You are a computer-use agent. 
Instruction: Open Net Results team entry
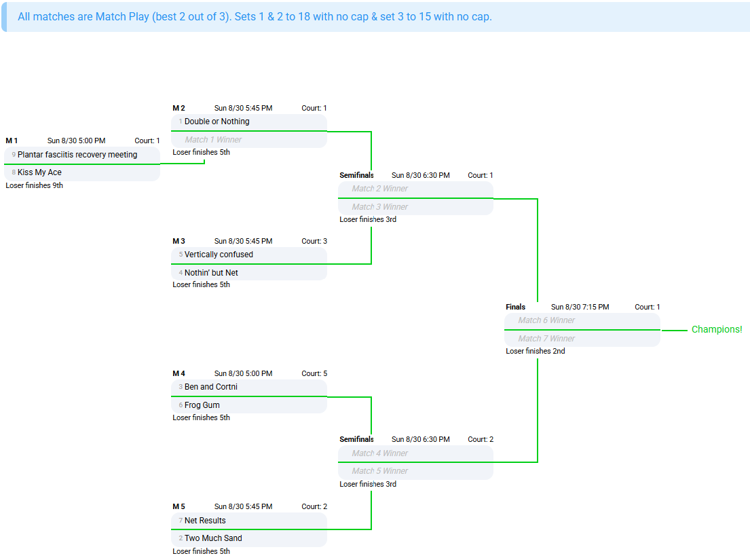tap(248, 521)
